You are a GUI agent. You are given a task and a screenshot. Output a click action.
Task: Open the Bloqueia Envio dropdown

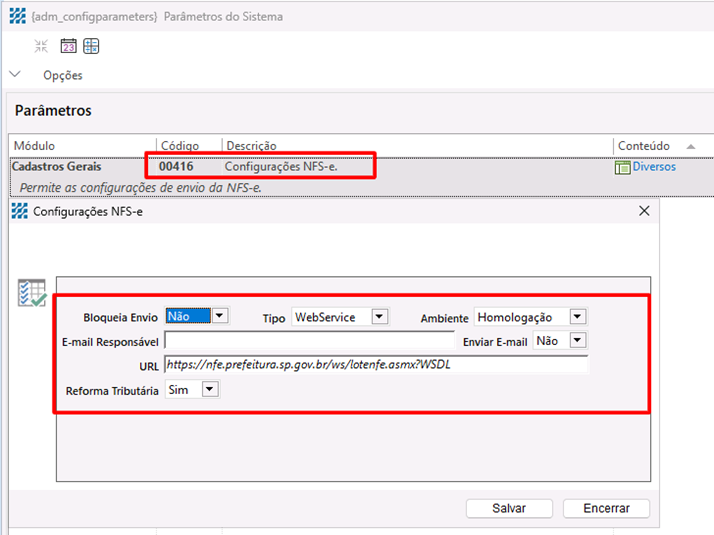220,316
